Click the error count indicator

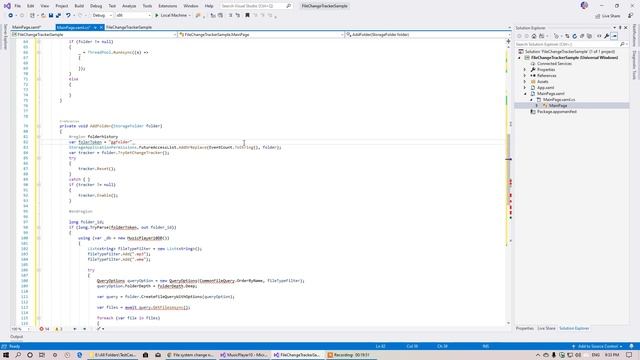[44, 329]
